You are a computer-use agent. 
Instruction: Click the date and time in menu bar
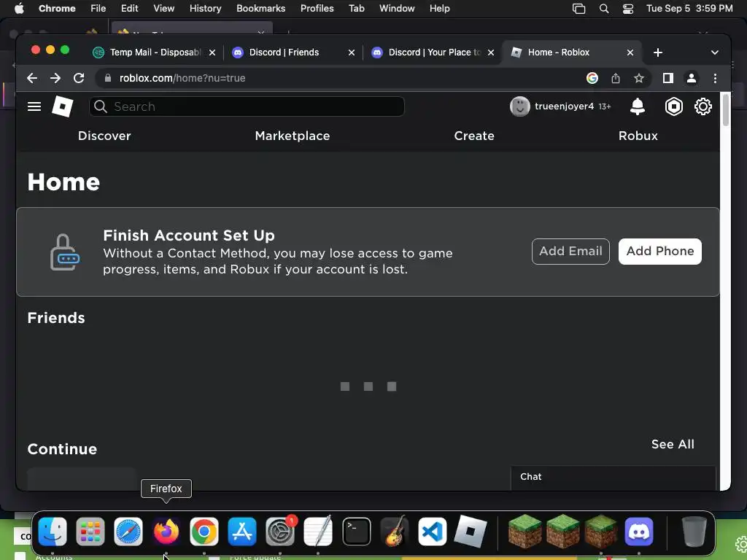689,9
